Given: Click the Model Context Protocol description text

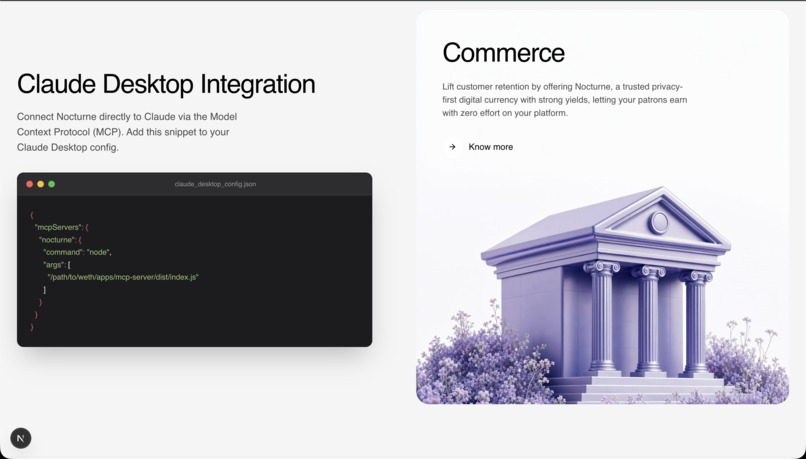Looking at the screenshot, I should [x=127, y=132].
